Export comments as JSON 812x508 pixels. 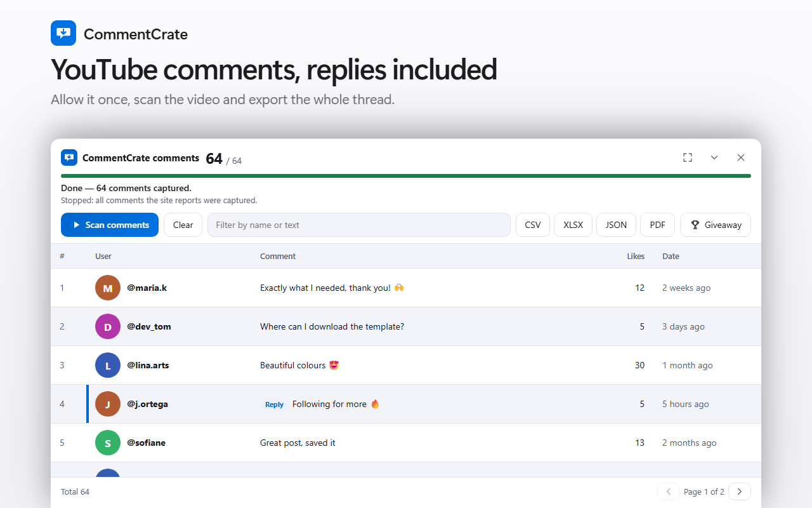pos(616,225)
